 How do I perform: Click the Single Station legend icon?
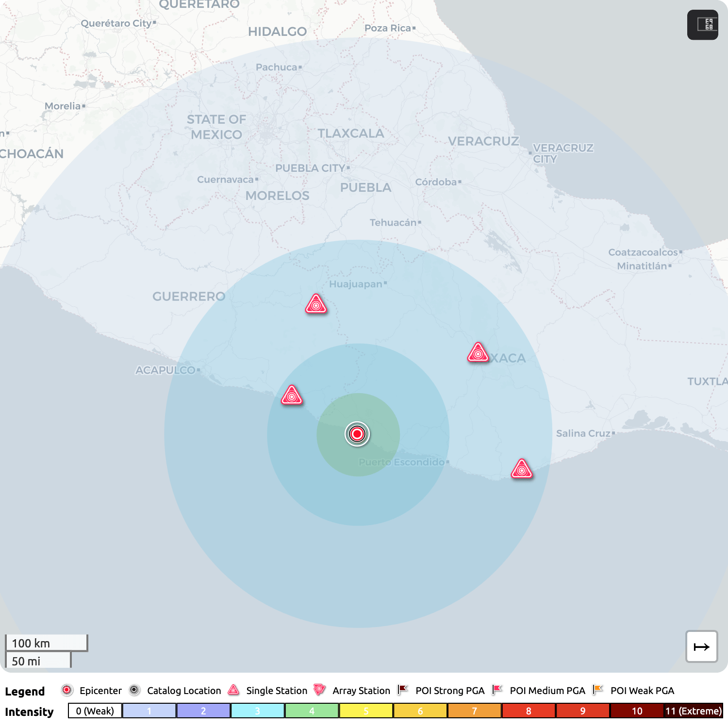[234, 690]
